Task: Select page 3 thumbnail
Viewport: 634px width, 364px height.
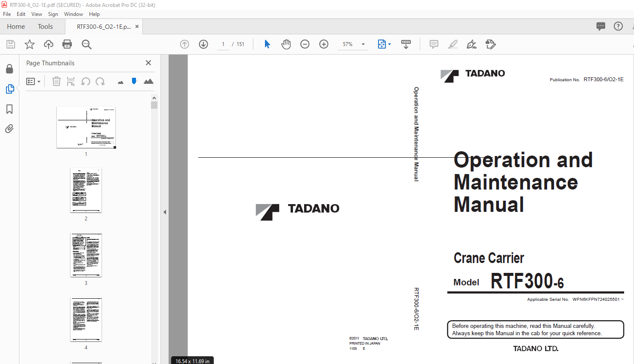Action: coord(86,255)
